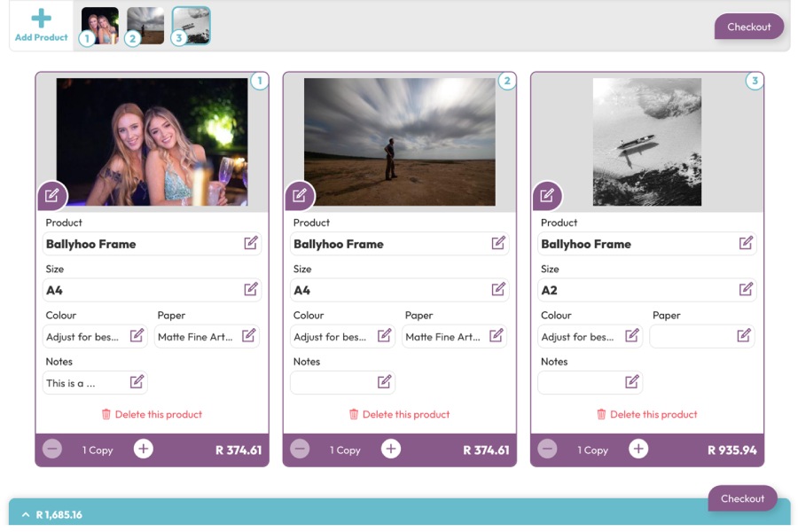Click the 'This is a ...' notes field
This screenshot has height=532, width=798.
coord(95,382)
